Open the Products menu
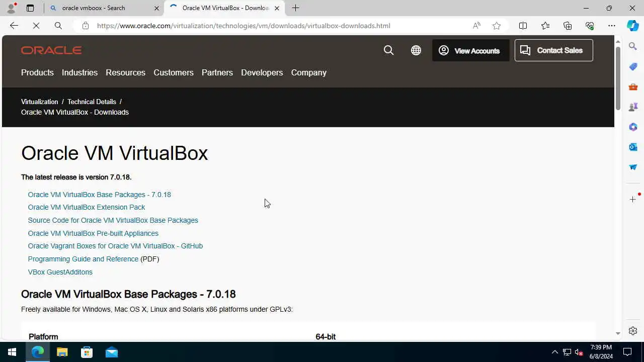The width and height of the screenshot is (644, 362). (37, 72)
